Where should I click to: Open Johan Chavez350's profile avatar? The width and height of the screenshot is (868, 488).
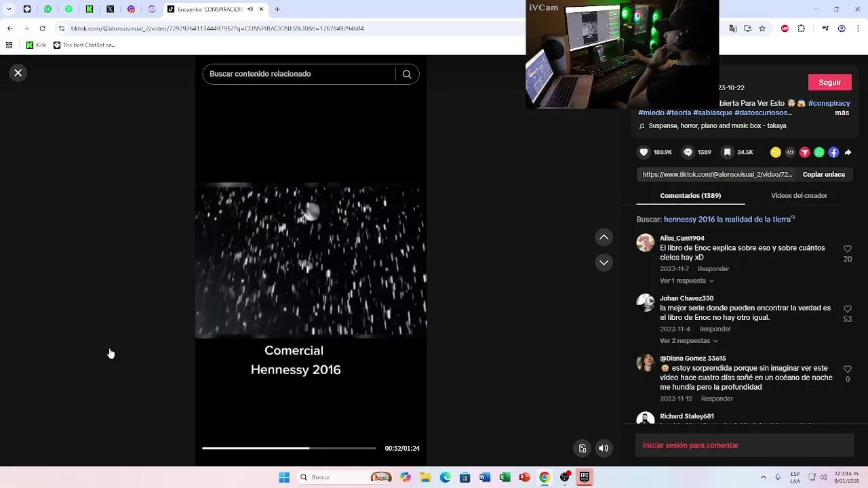pyautogui.click(x=646, y=302)
